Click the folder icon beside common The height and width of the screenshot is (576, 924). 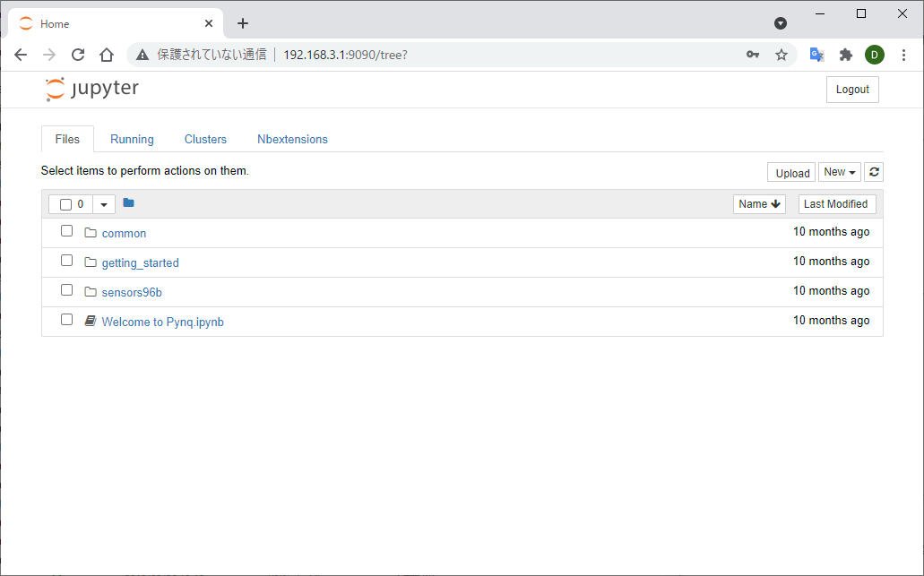click(91, 233)
